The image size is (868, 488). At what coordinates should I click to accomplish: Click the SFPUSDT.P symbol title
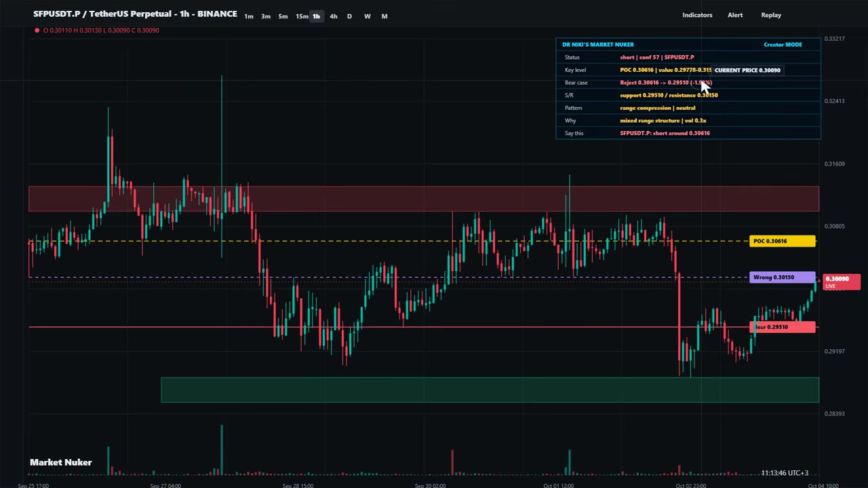135,14
